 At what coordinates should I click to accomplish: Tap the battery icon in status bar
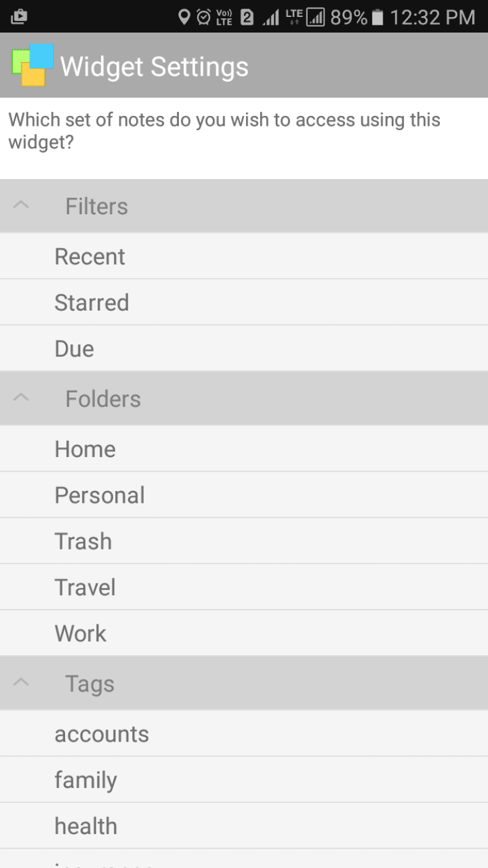point(378,17)
